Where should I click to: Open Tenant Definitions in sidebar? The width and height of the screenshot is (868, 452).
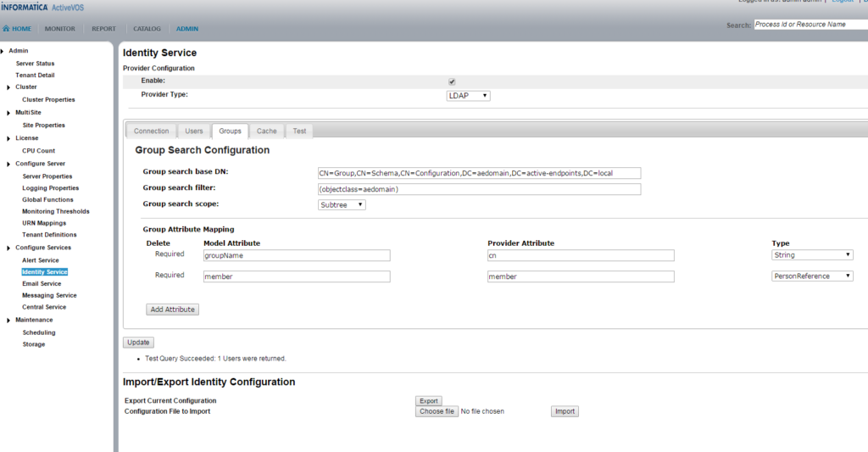49,235
